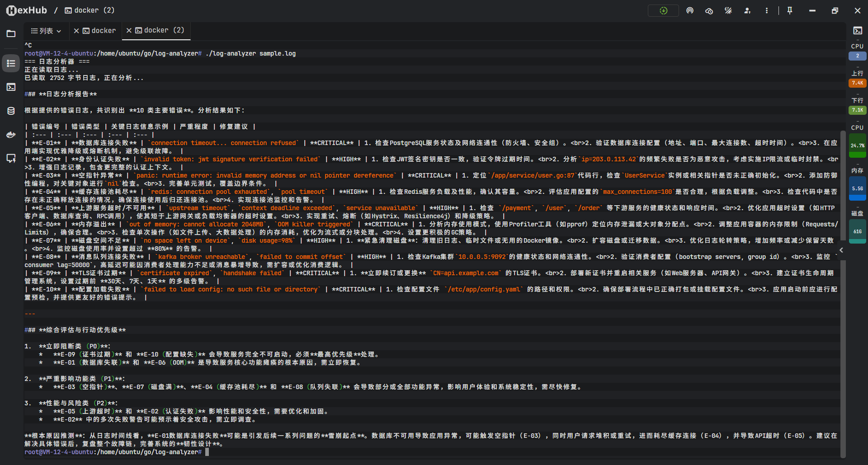Click the 性能与风险类 (P2) line
This screenshot has width=868, height=465.
click(71, 403)
